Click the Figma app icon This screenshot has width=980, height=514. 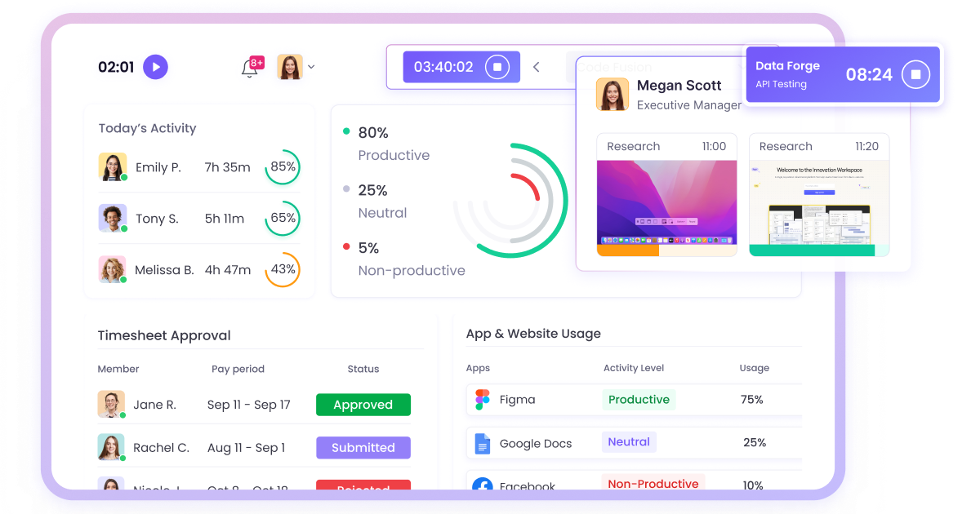tap(483, 400)
